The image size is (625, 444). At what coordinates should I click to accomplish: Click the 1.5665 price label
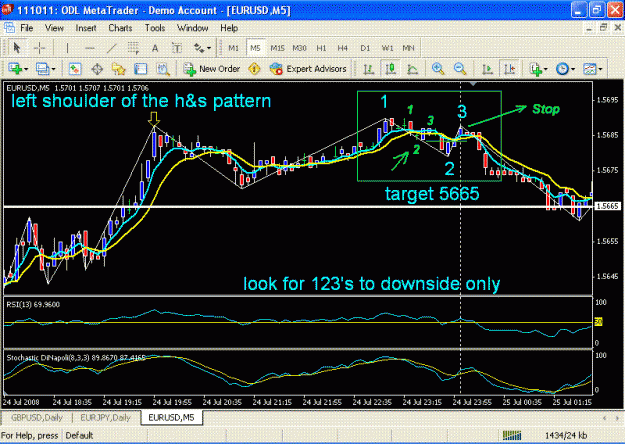[x=607, y=206]
